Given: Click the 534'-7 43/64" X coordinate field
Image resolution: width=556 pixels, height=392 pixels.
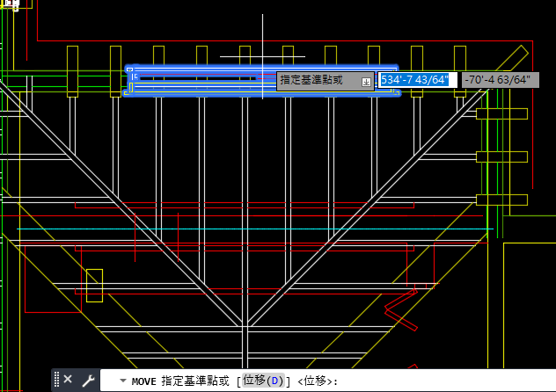Looking at the screenshot, I should 417,80.
